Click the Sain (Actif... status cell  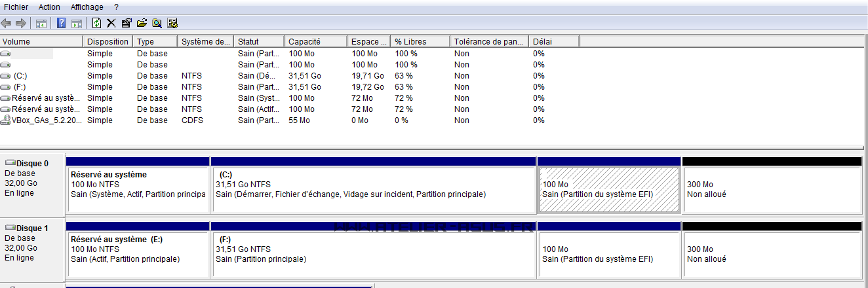259,109
